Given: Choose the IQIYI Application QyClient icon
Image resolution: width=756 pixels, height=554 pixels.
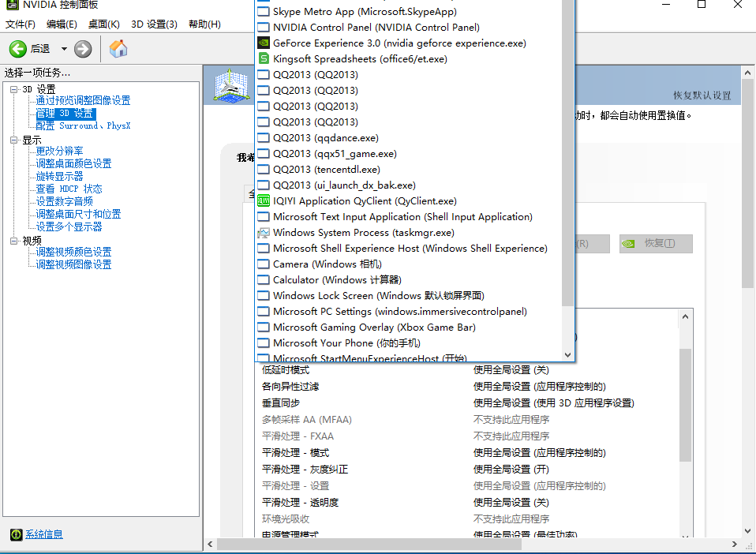Looking at the screenshot, I should (x=264, y=201).
